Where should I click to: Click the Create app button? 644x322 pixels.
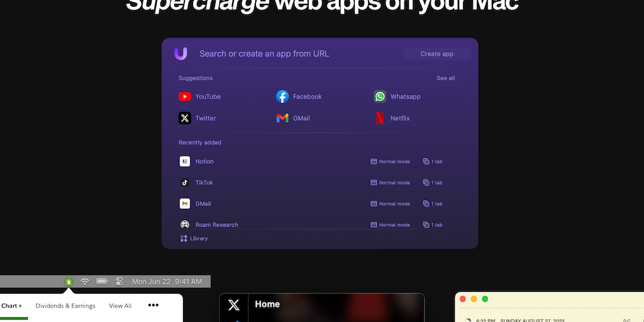pyautogui.click(x=437, y=54)
